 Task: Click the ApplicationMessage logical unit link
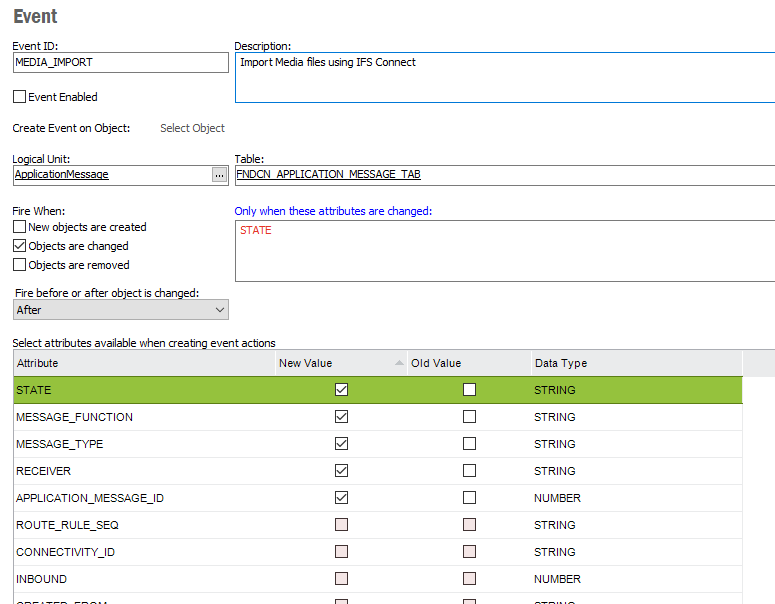[62, 174]
